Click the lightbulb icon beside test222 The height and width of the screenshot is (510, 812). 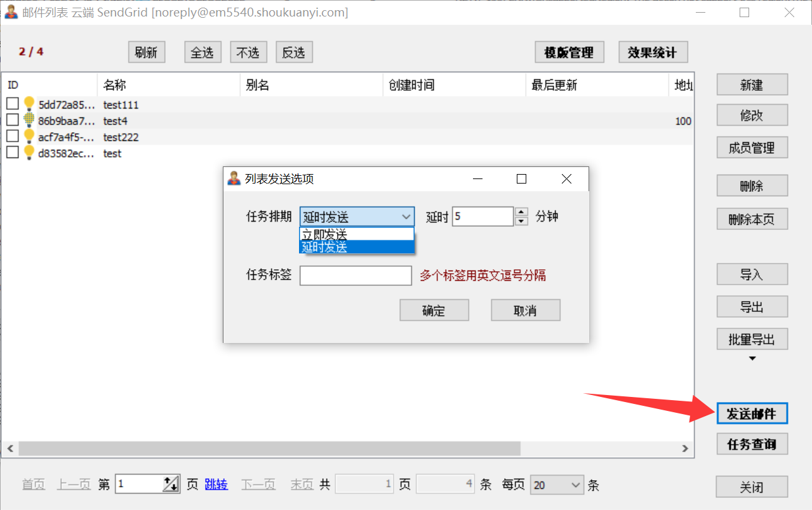click(29, 137)
